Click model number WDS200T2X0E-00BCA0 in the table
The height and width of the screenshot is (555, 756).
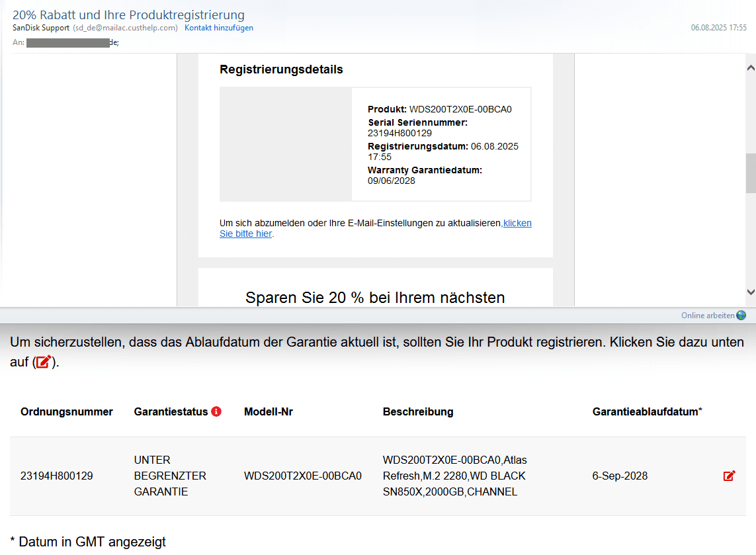(x=303, y=476)
